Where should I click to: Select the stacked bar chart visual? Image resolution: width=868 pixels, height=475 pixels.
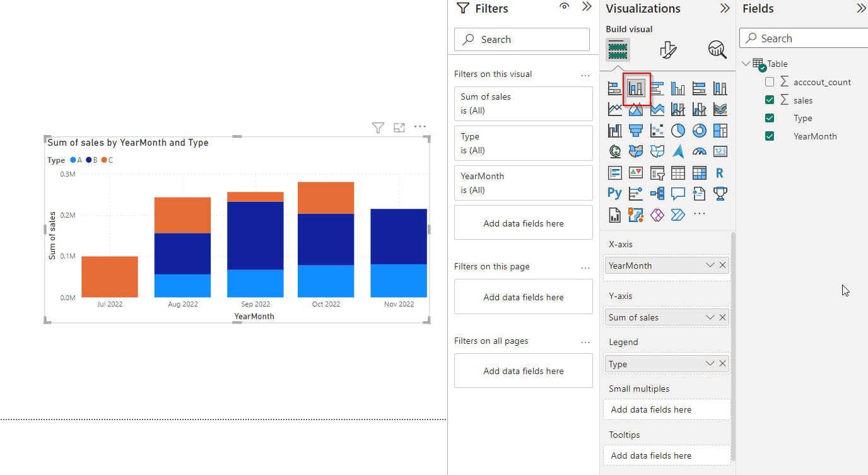coord(614,88)
